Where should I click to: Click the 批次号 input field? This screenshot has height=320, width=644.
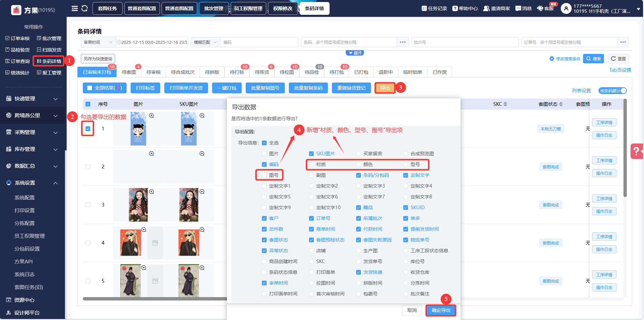tap(465, 42)
